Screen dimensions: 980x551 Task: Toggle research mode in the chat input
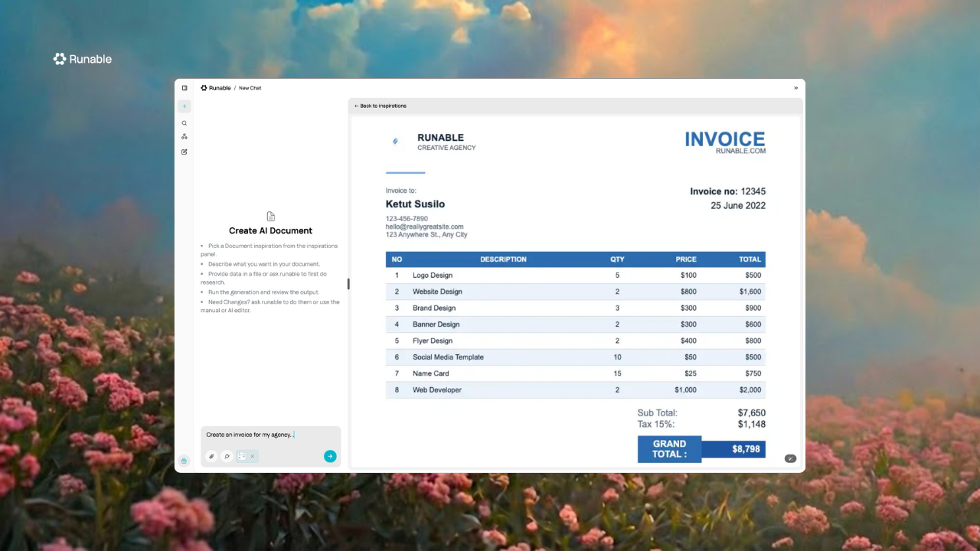pyautogui.click(x=227, y=456)
